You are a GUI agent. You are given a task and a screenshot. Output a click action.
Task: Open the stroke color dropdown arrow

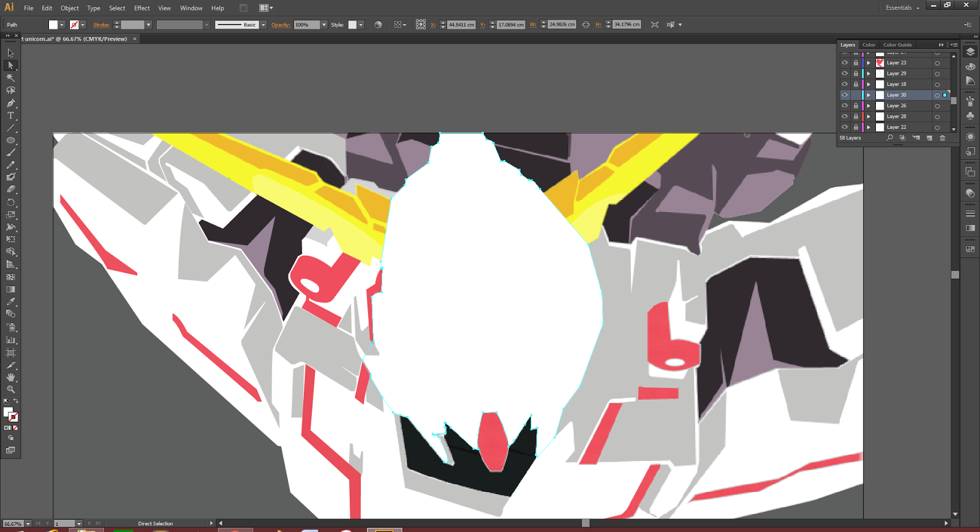(x=83, y=25)
